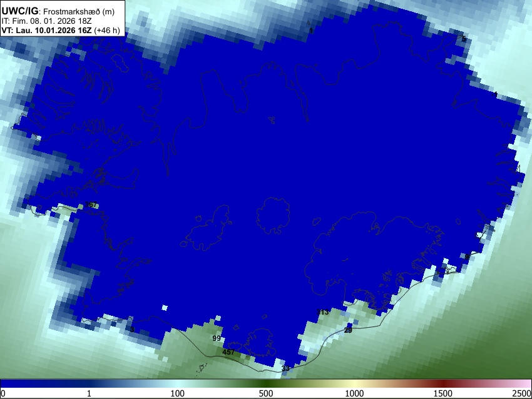Click the map value label '5'
Image resolution: width=532 pixels, height=399 pixels.
pyautogui.click(x=464, y=39)
